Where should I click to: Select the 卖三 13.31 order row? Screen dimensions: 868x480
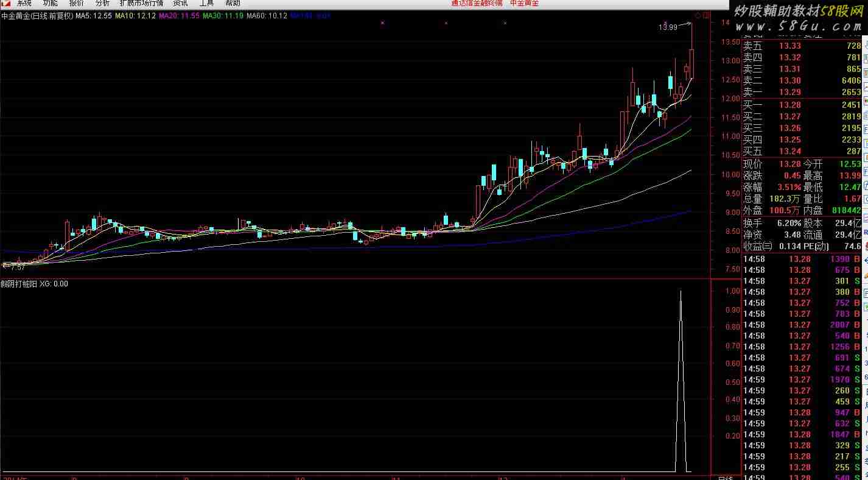pyautogui.click(x=802, y=69)
